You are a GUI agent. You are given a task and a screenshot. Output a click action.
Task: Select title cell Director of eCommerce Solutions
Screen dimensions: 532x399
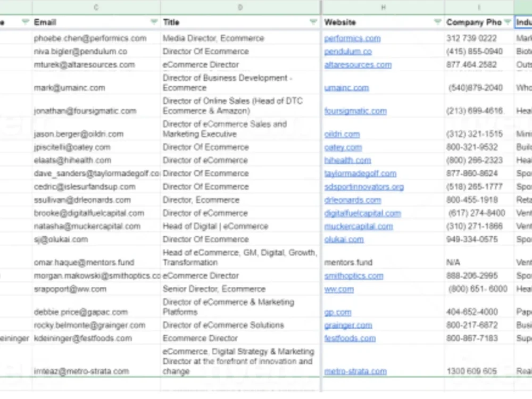(240, 326)
